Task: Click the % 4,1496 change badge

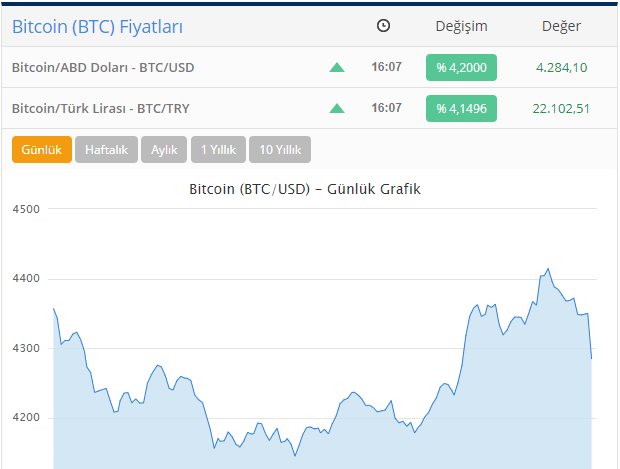Action: point(461,108)
